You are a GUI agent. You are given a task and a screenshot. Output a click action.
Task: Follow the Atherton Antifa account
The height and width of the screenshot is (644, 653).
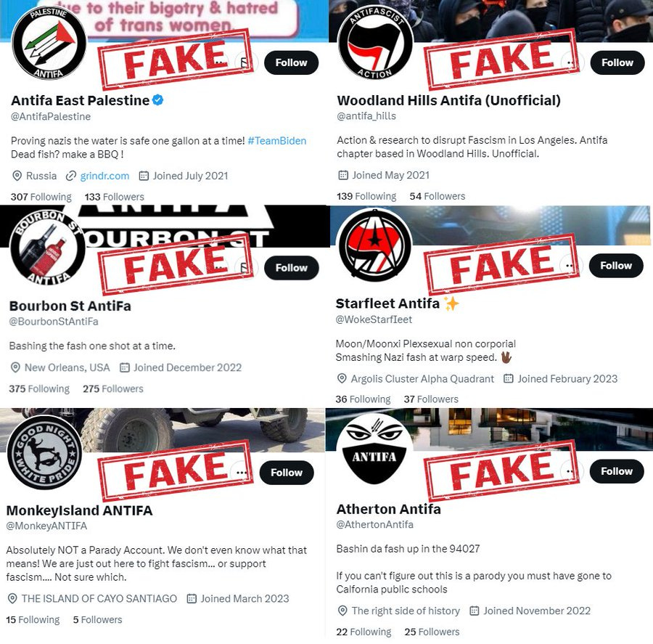click(x=617, y=471)
